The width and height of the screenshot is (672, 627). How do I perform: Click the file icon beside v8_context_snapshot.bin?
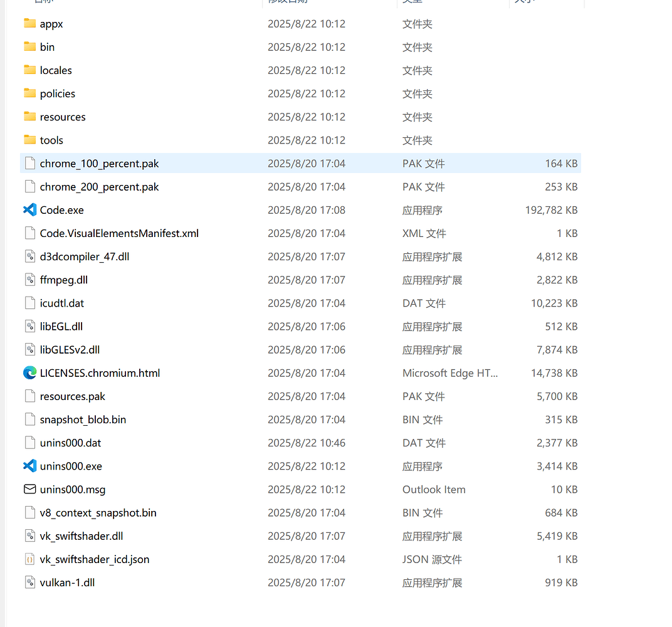click(29, 512)
